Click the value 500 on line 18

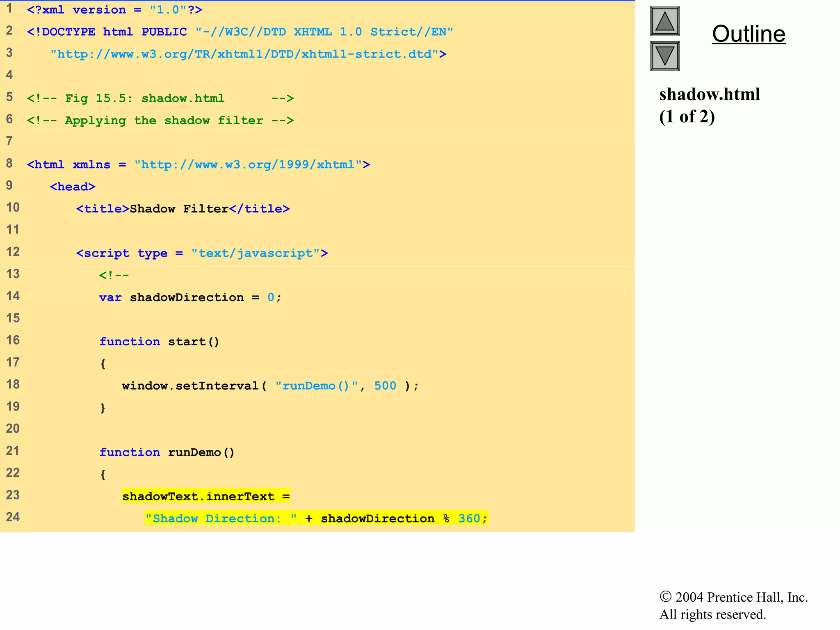[385, 386]
